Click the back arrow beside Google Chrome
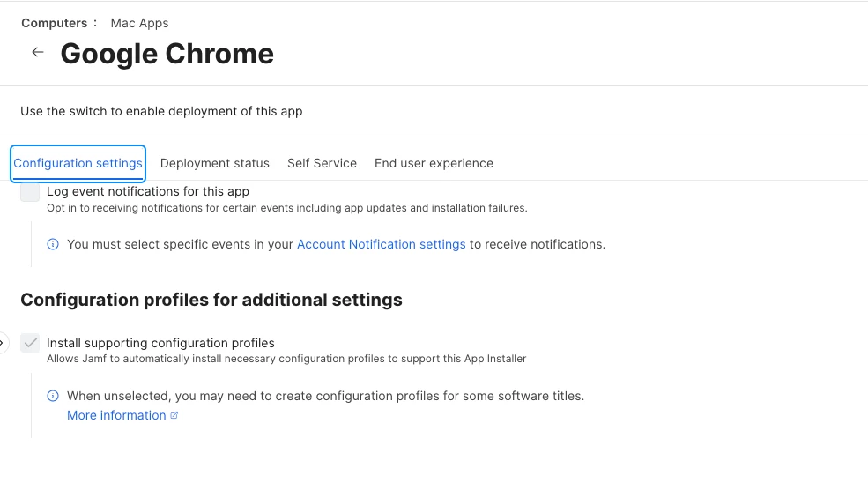The height and width of the screenshot is (483, 868). (37, 53)
